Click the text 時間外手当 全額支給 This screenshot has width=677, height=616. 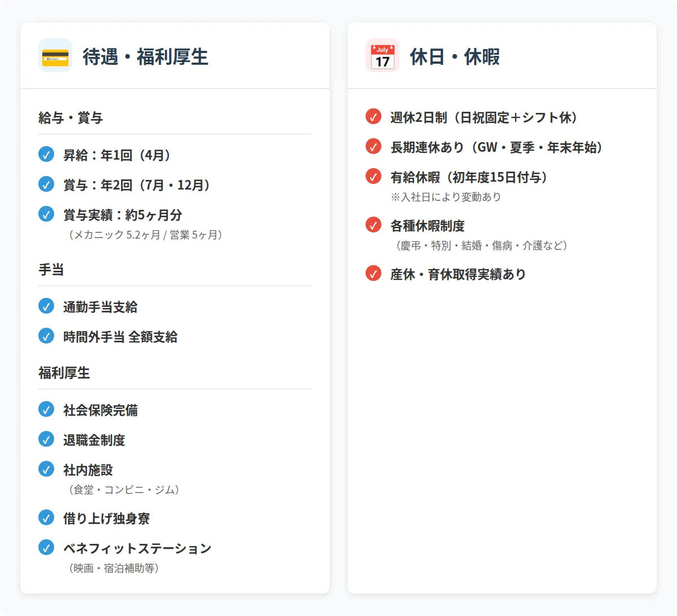click(x=121, y=337)
